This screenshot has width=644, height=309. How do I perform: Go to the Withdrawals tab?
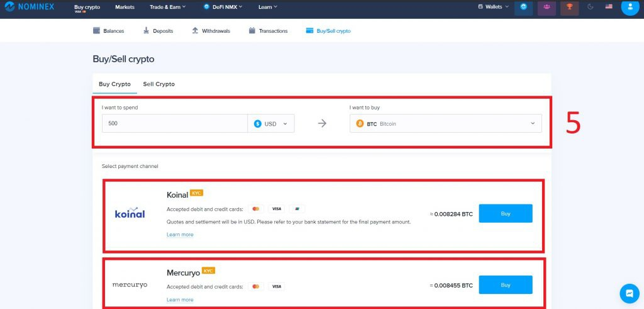point(211,31)
